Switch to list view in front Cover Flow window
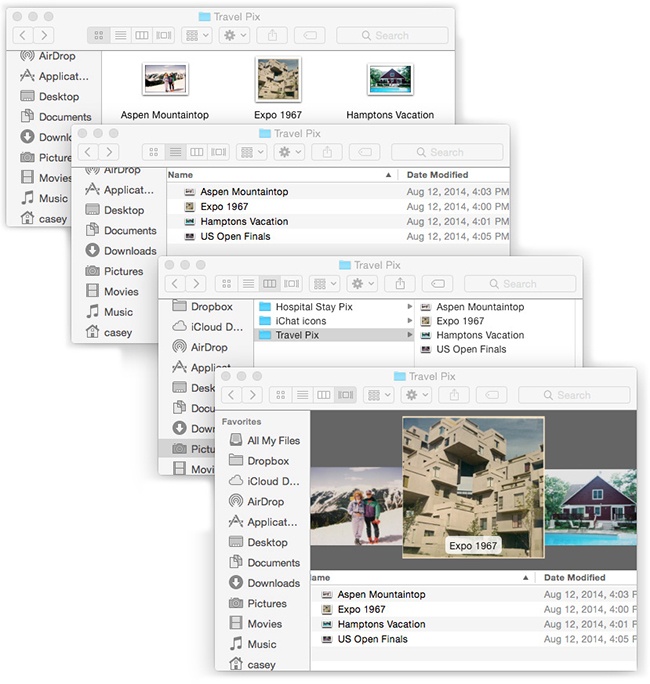This screenshot has height=684, width=650. [302, 395]
